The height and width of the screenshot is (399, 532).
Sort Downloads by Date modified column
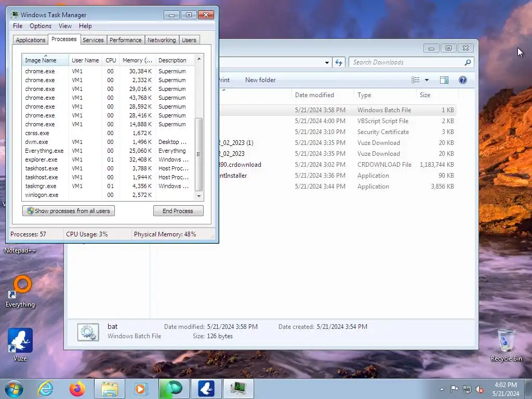322,95
